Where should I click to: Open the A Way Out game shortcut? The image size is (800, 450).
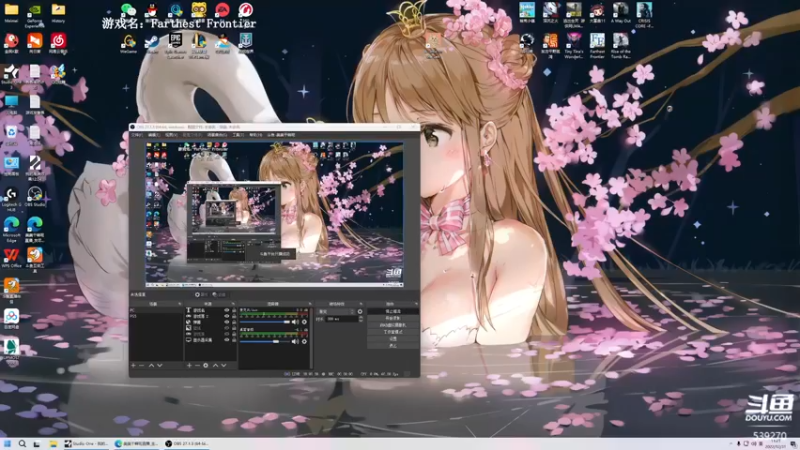(620, 12)
